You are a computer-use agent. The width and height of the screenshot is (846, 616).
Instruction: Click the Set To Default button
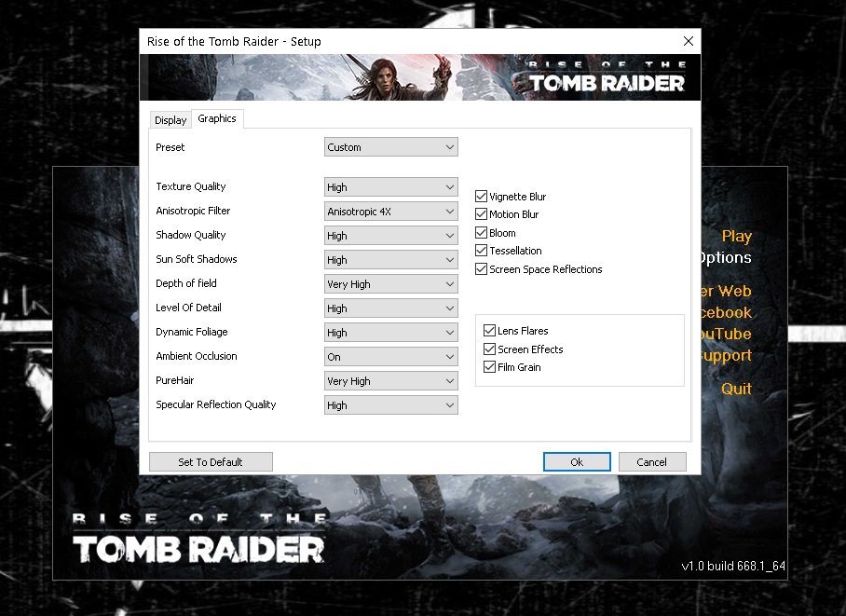(211, 462)
